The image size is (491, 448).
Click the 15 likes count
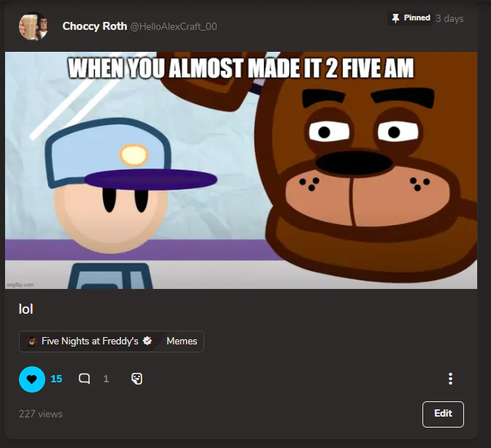coord(56,379)
